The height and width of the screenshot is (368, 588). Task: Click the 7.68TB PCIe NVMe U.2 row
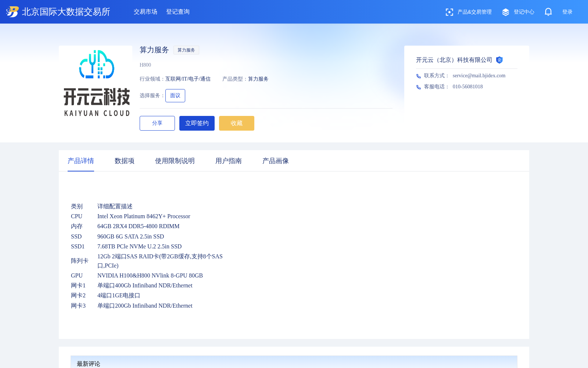tap(140, 247)
